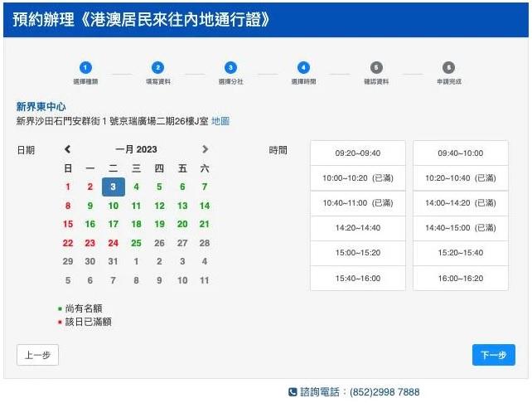Click step 6 circle 申請完成

point(448,67)
